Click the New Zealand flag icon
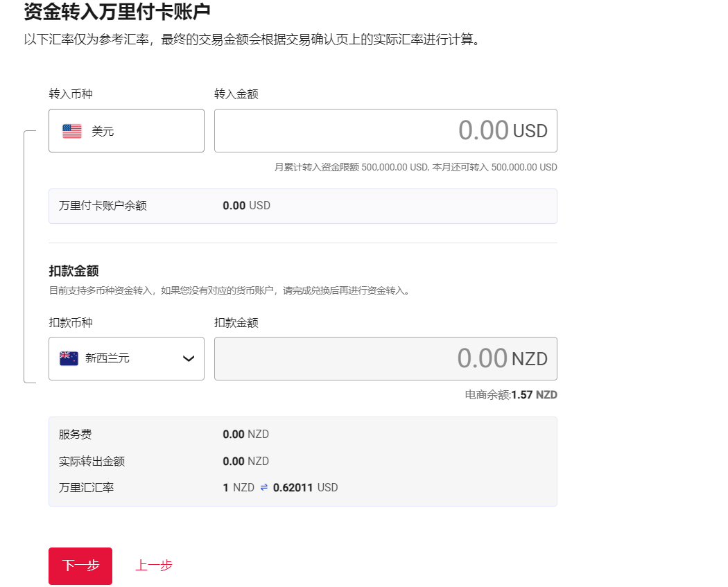 [69, 358]
